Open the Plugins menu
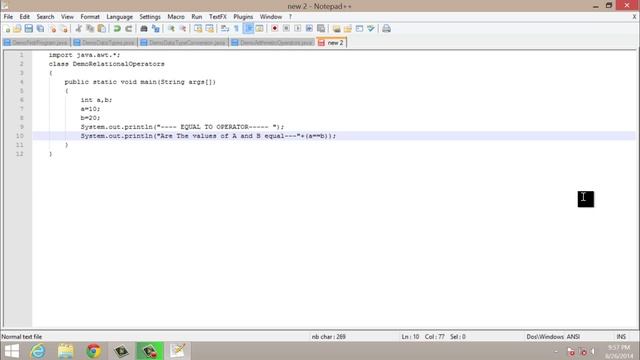The height and width of the screenshot is (360, 640). (x=243, y=17)
